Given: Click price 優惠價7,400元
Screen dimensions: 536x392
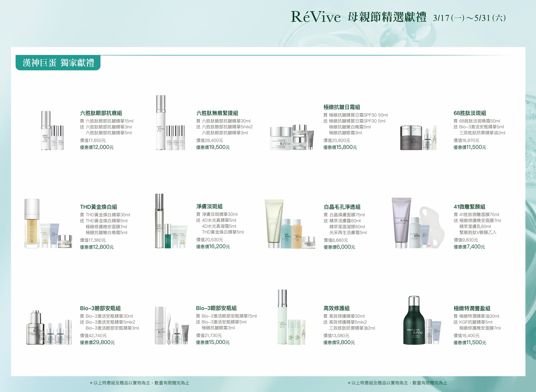Looking at the screenshot, I should 469,247.
